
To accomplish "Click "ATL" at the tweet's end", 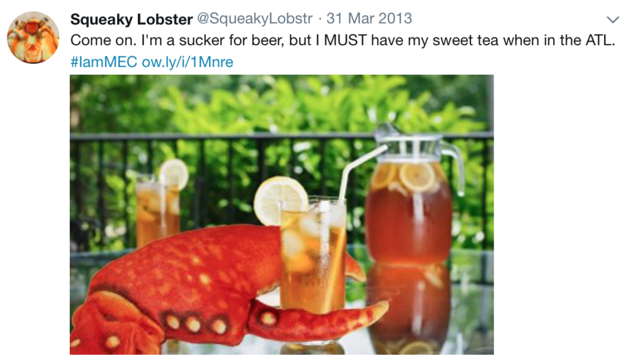I will pyautogui.click(x=600, y=40).
